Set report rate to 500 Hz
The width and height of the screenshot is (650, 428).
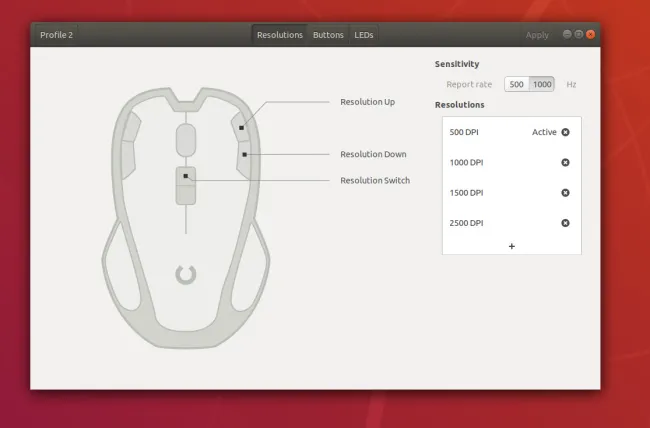[x=517, y=84]
